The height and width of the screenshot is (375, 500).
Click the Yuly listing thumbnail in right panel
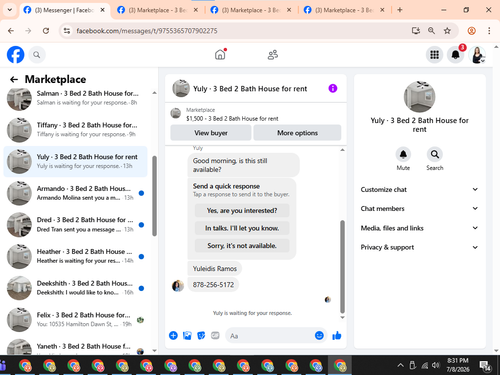(x=419, y=97)
